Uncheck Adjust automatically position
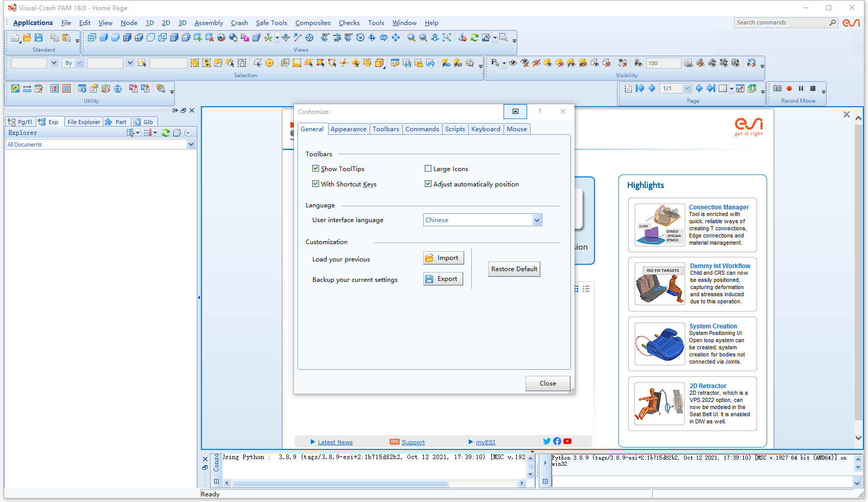Viewport: 868px width, 502px height. click(428, 184)
